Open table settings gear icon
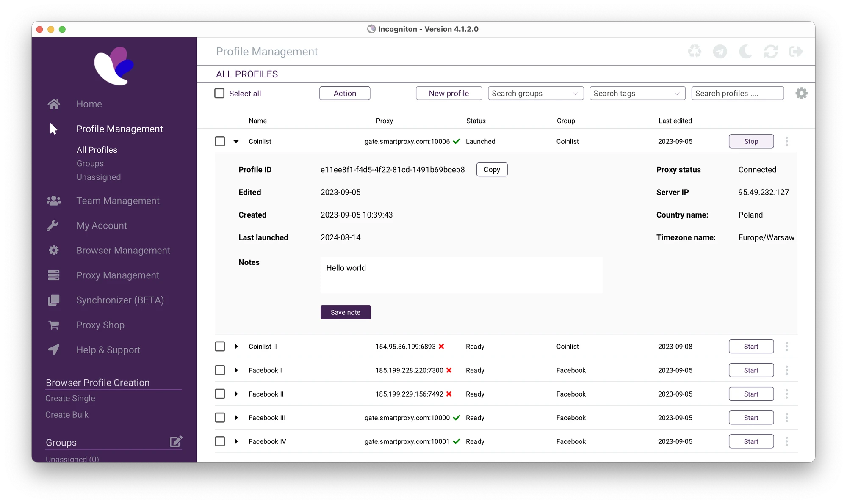This screenshot has width=847, height=504. [x=801, y=94]
